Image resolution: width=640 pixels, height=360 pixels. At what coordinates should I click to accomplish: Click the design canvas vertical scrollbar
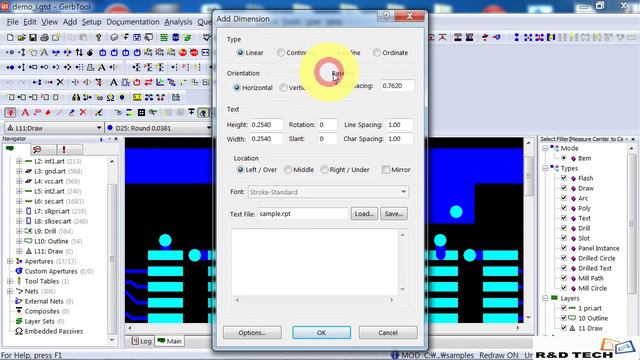[x=529, y=231]
